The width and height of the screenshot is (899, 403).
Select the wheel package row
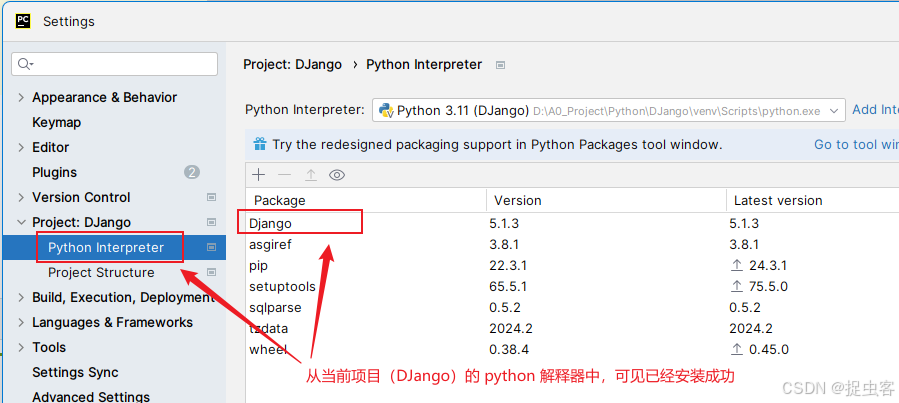[x=573, y=349]
